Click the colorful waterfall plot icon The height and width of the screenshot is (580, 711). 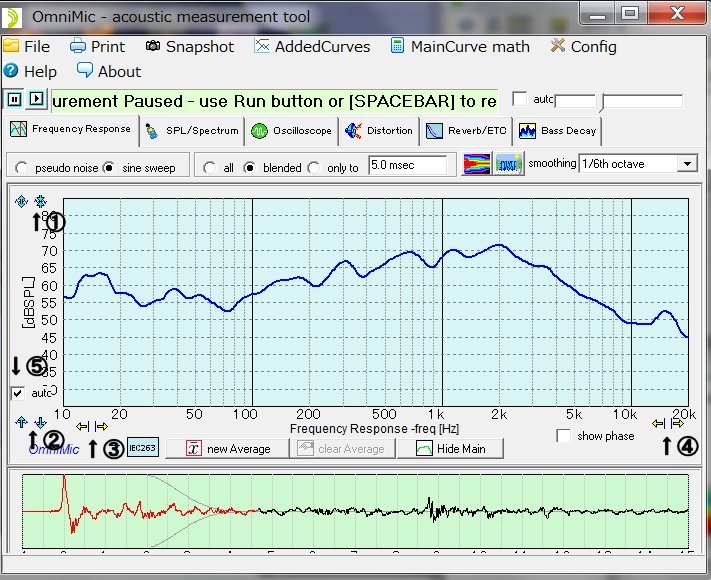477,165
